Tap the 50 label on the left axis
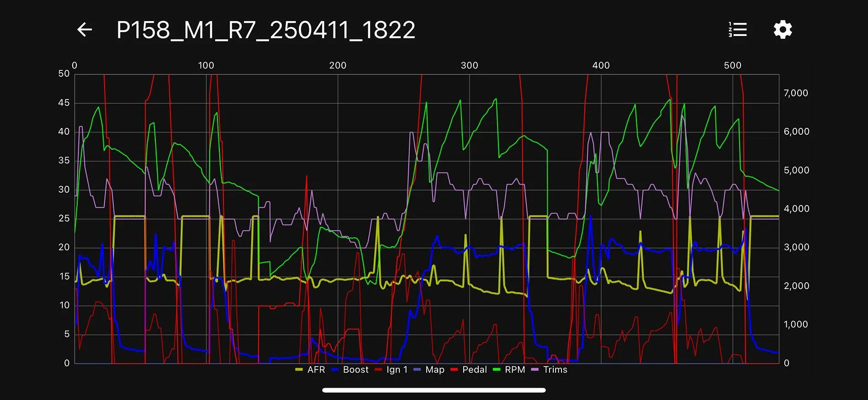 click(x=64, y=74)
